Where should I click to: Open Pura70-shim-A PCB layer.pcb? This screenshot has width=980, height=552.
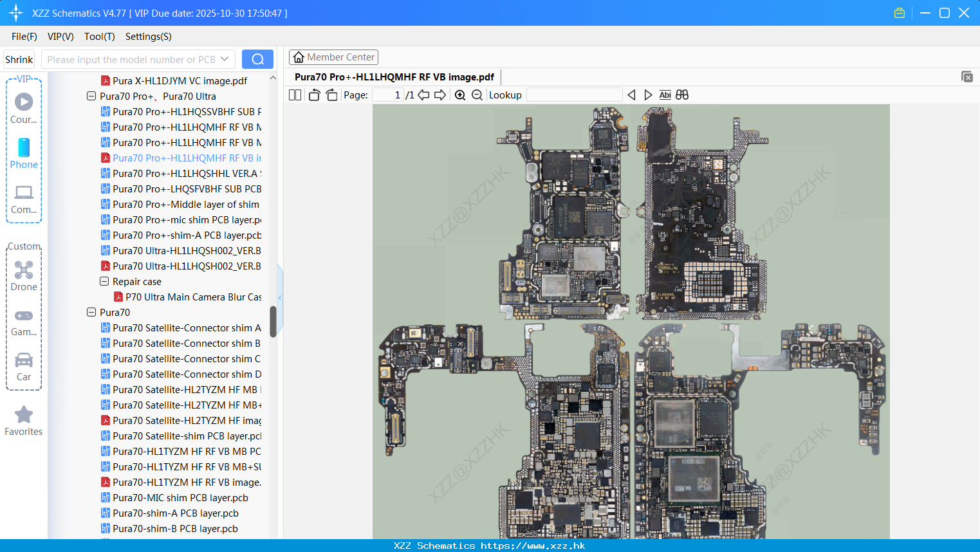coord(170,513)
